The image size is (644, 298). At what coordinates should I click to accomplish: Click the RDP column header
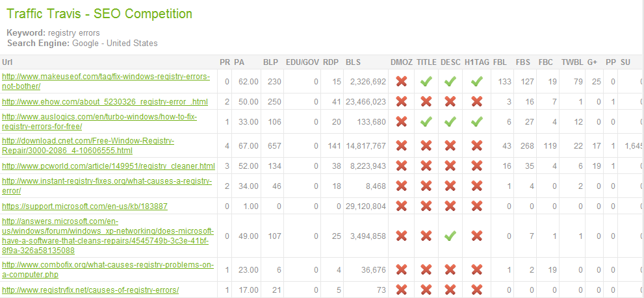pos(331,62)
